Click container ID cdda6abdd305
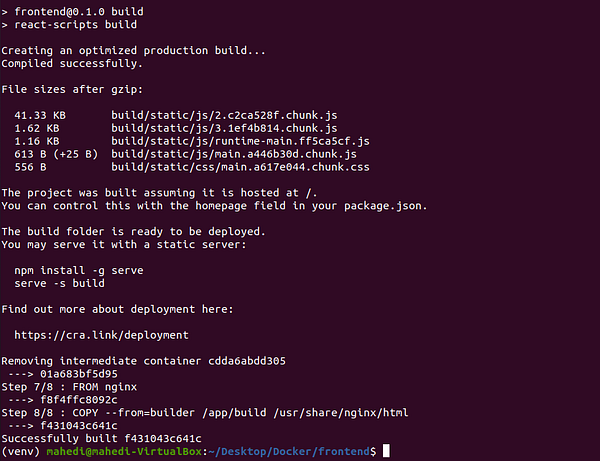The height and width of the screenshot is (461, 600). pos(247,361)
